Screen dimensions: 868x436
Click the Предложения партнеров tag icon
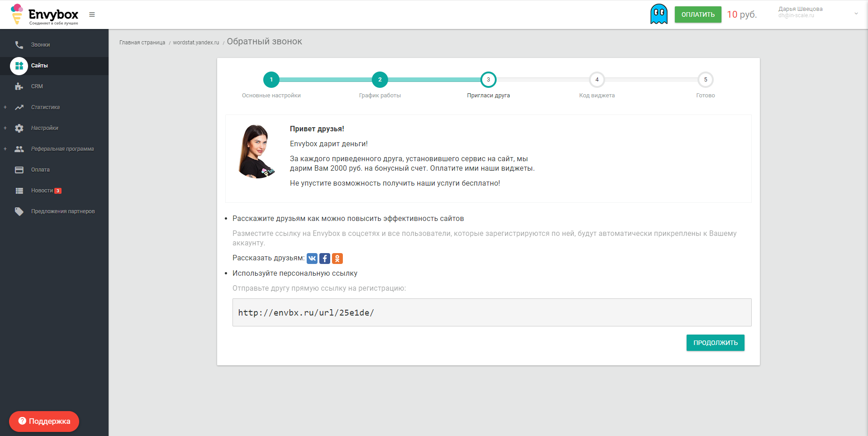coord(19,211)
